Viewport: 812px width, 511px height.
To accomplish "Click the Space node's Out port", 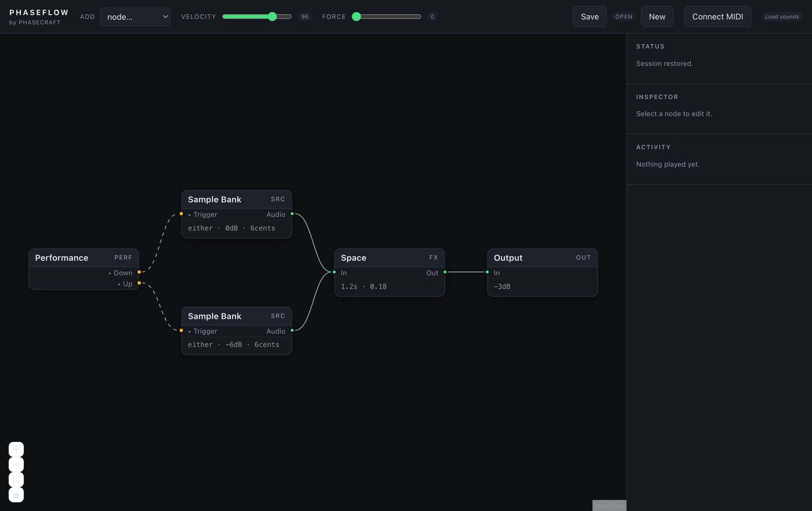I will coord(445,272).
